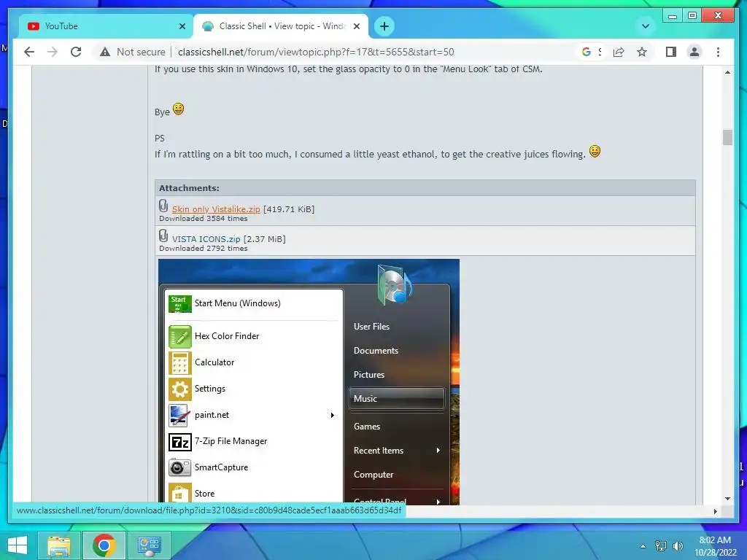The width and height of the screenshot is (747, 560).
Task: Click the Hex Color Finder icon in image
Action: 180,336
